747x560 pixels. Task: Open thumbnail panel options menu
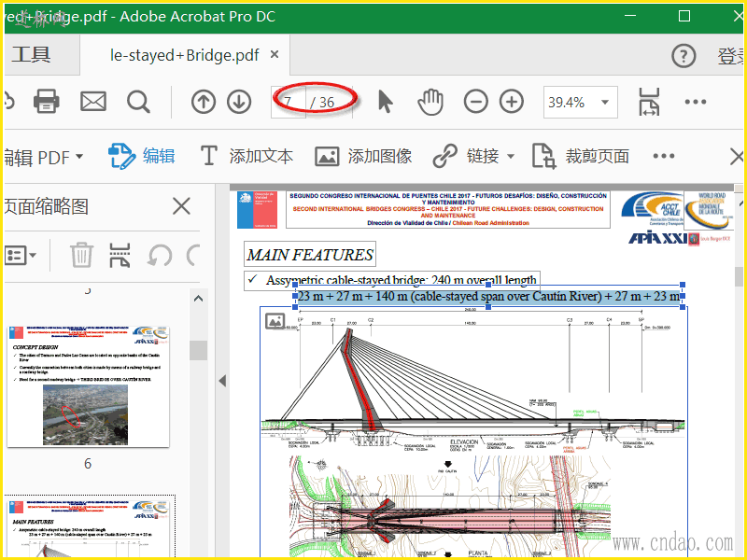coord(20,255)
